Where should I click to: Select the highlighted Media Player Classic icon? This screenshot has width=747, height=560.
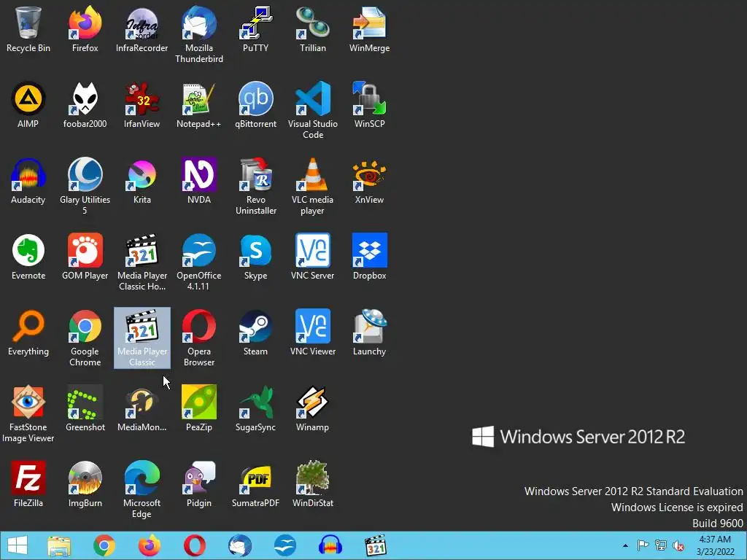coord(142,338)
